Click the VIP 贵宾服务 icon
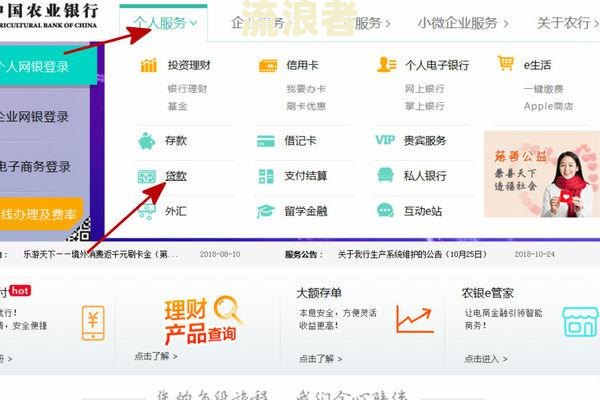The height and width of the screenshot is (400, 600). pyautogui.click(x=385, y=140)
